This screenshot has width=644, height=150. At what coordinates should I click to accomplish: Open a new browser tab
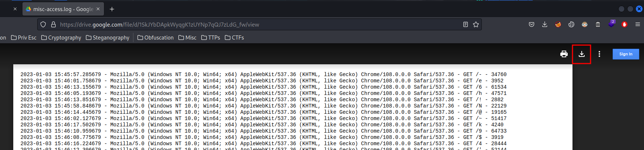(x=112, y=9)
